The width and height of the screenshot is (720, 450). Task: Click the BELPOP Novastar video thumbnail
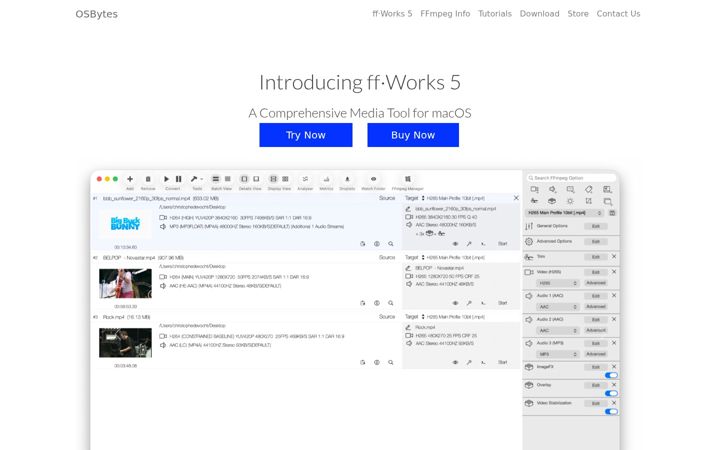pos(125,283)
